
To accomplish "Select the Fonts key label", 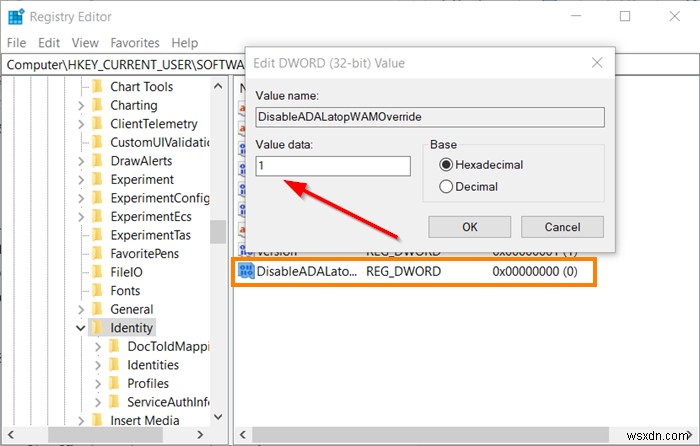I will (125, 291).
